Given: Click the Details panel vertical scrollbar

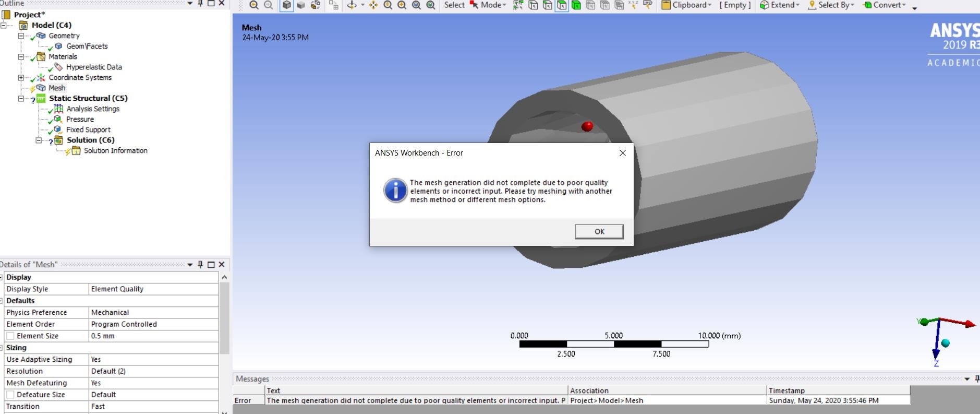Looking at the screenshot, I should click(x=224, y=318).
